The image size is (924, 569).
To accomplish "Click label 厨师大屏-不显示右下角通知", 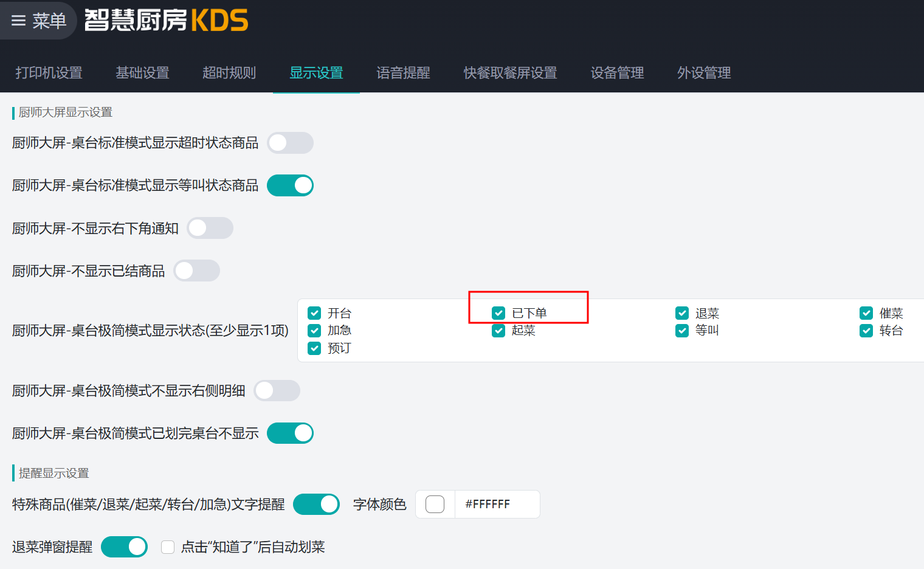I will tap(95, 228).
